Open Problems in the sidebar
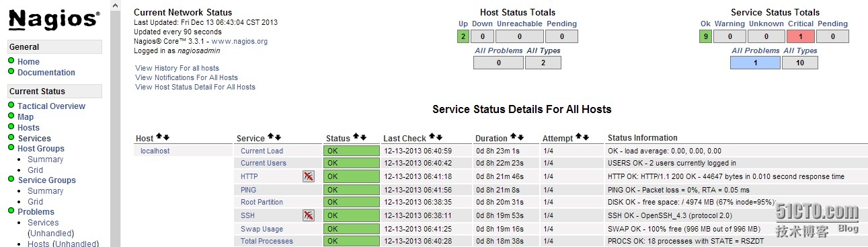This screenshot has height=247, width=868. (x=36, y=211)
